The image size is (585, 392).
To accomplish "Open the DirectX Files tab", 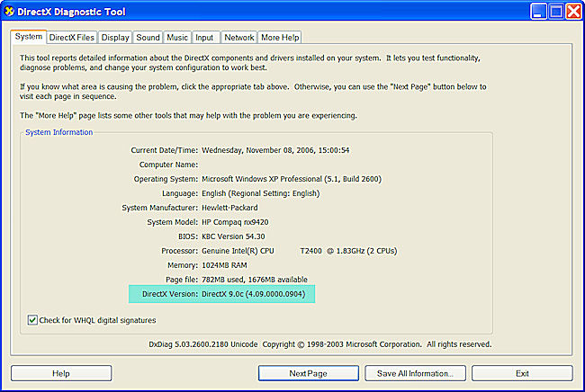I will (x=72, y=37).
